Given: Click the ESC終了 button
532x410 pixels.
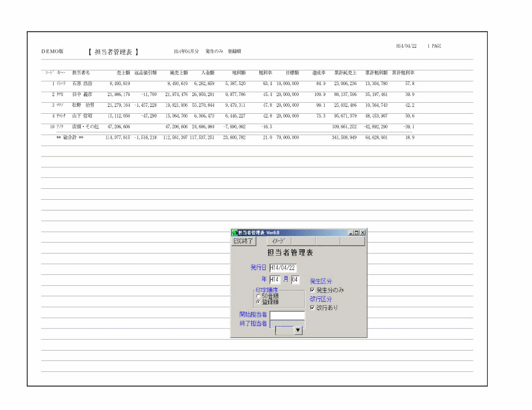Looking at the screenshot, I should pyautogui.click(x=243, y=241).
